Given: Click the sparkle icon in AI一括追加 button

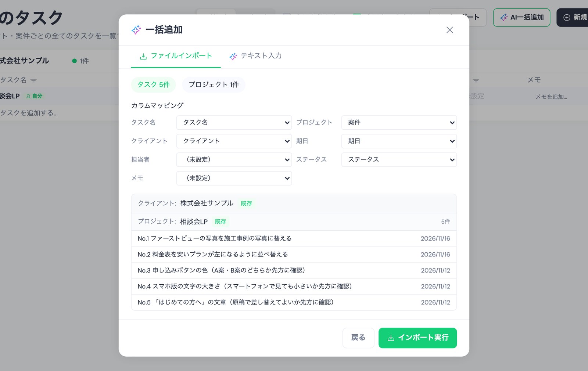Looking at the screenshot, I should click(x=504, y=17).
